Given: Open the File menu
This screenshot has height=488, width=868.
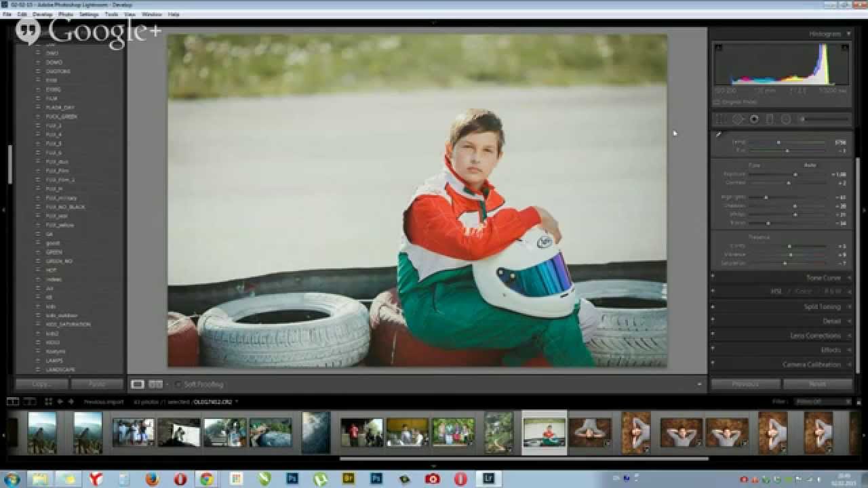Looking at the screenshot, I should (x=7, y=14).
